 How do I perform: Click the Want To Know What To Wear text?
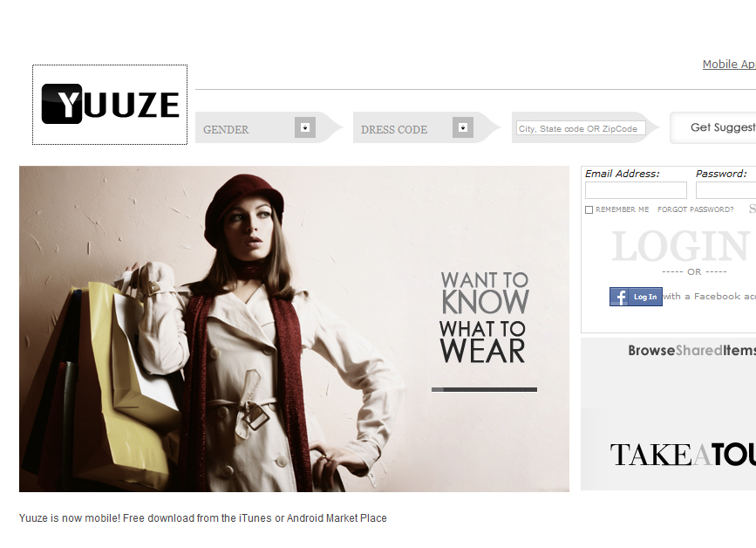click(x=484, y=317)
